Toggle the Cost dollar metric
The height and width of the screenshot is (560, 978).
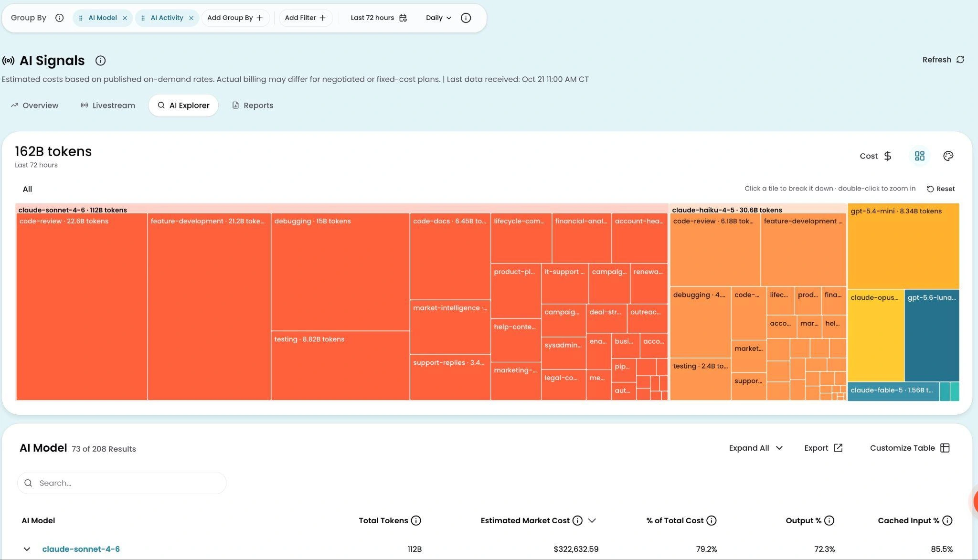(876, 156)
